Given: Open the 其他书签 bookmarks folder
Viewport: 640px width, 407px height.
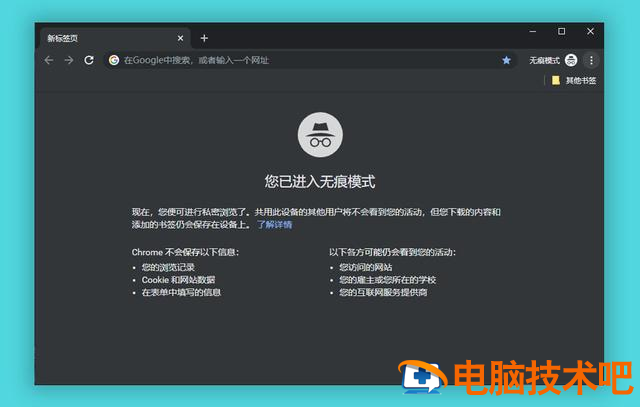Looking at the screenshot, I should pos(574,80).
